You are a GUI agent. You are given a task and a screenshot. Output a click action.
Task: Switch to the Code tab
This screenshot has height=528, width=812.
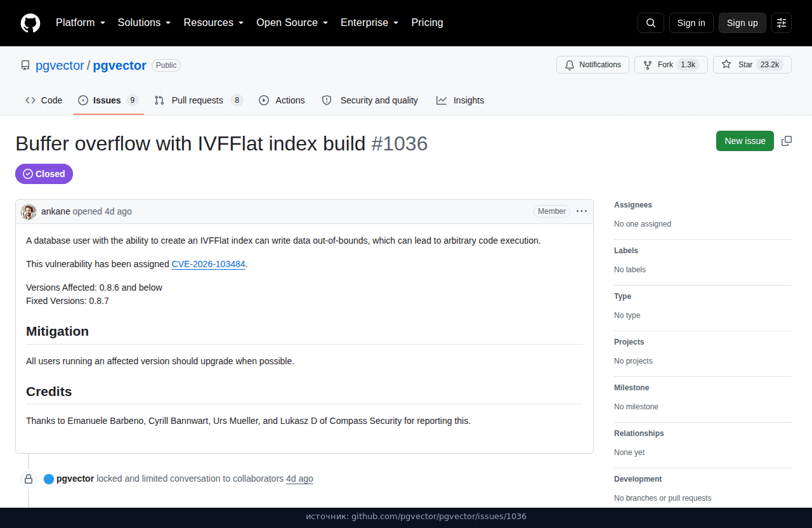coord(44,100)
